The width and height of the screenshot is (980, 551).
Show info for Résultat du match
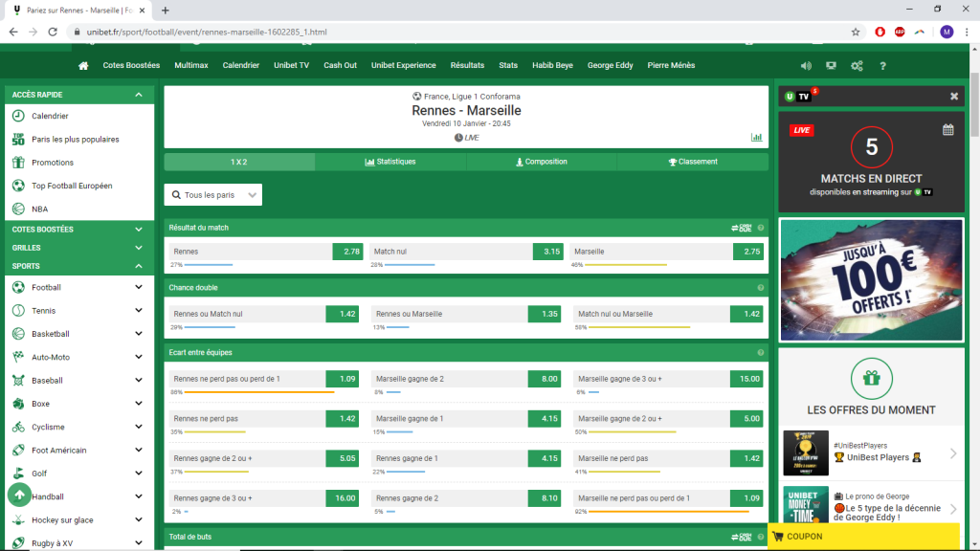click(761, 228)
